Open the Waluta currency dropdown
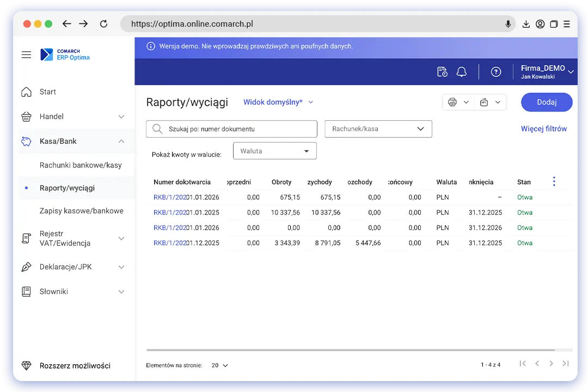 tap(274, 151)
